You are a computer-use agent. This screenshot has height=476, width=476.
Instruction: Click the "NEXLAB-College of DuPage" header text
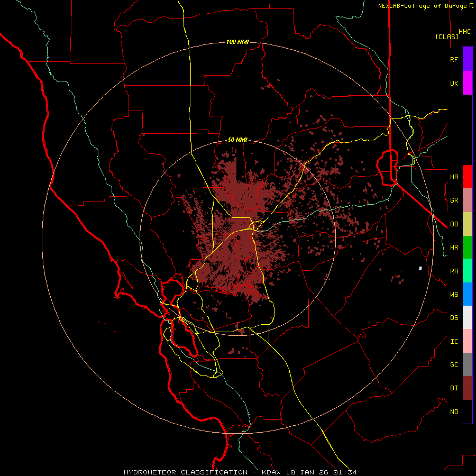[422, 6]
